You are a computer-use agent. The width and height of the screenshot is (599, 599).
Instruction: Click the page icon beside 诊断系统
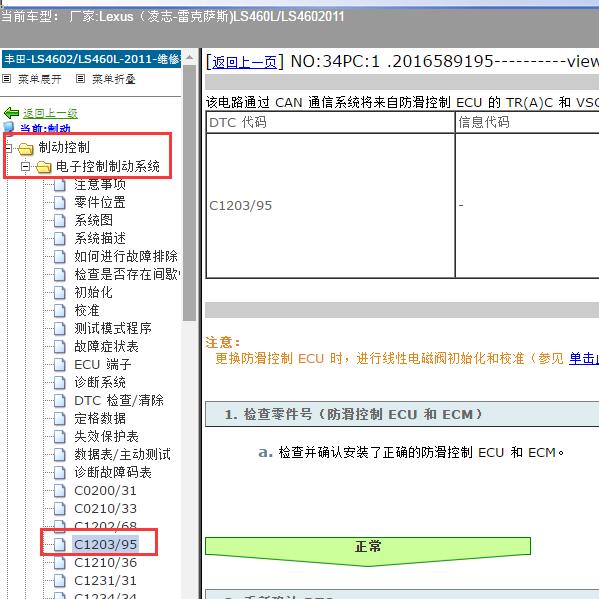click(60, 382)
